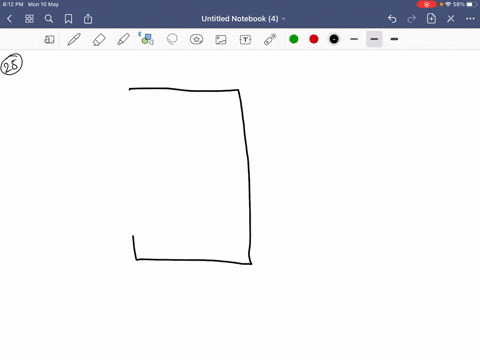480x360 pixels.
Task: Bookmark the current page
Action: [x=68, y=19]
